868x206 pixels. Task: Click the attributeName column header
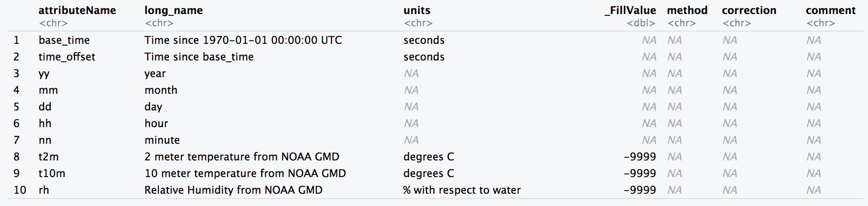77,11
